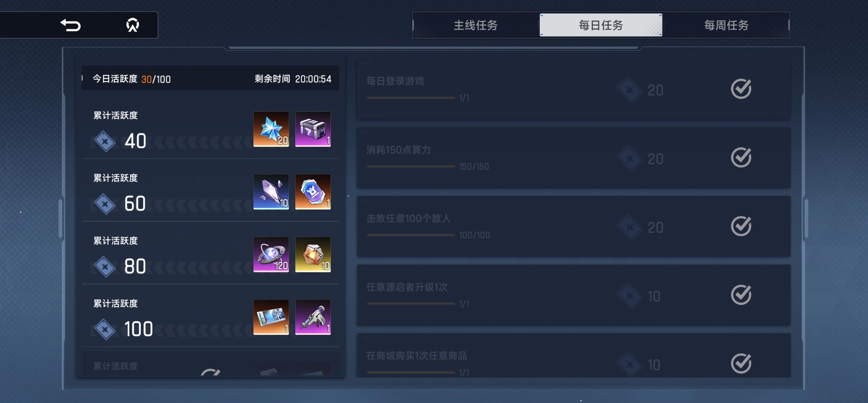Tap the back arrow icon
The width and height of the screenshot is (868, 403).
coord(70,25)
